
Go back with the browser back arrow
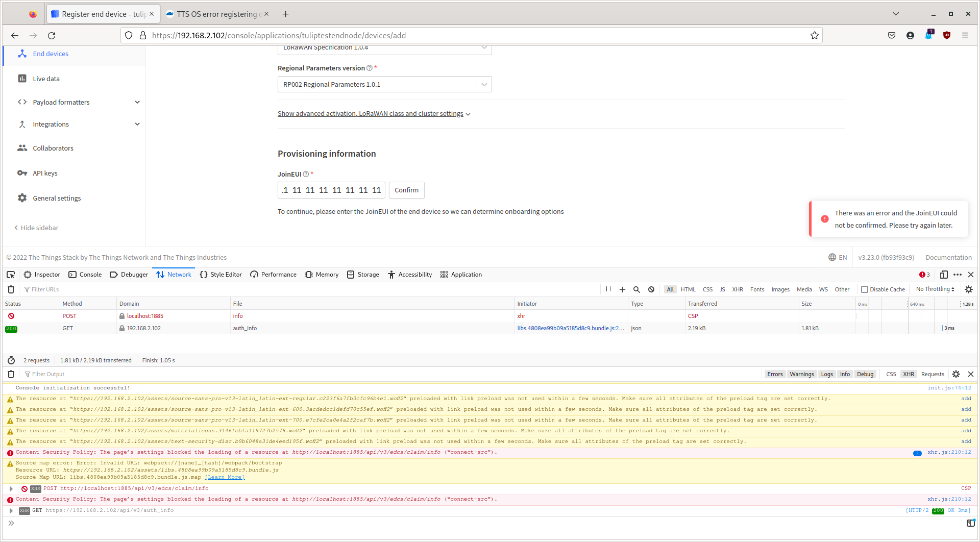tap(15, 35)
